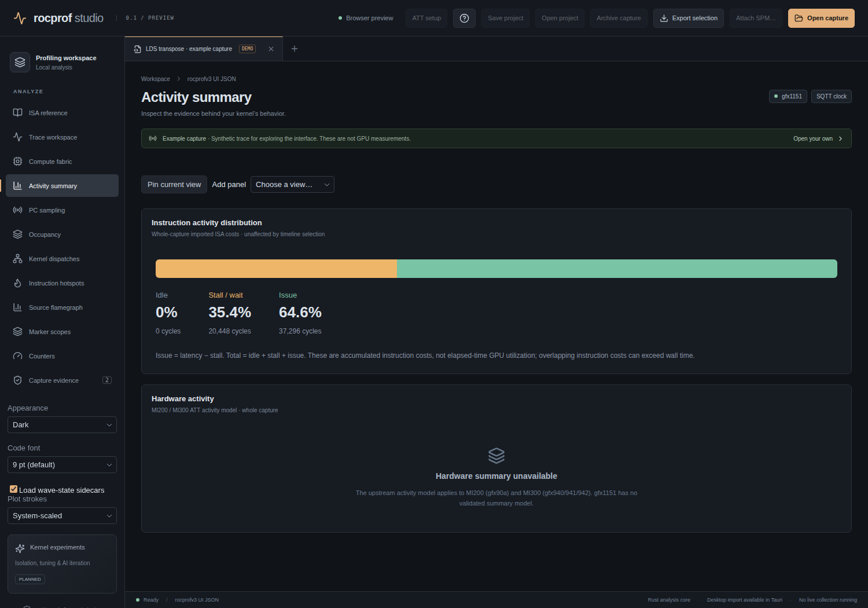Toggle the Load wave-state sidecars checkbox
This screenshot has height=608, width=868.
click(x=13, y=489)
